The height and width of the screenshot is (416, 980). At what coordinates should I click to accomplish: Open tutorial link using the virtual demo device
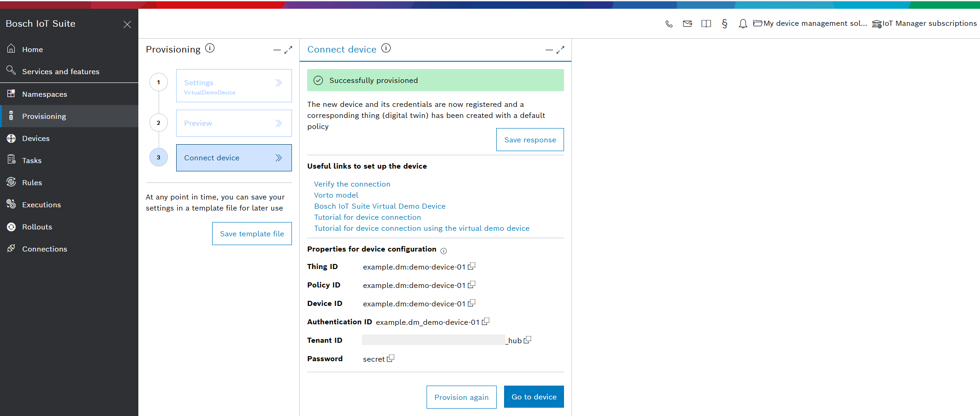422,228
